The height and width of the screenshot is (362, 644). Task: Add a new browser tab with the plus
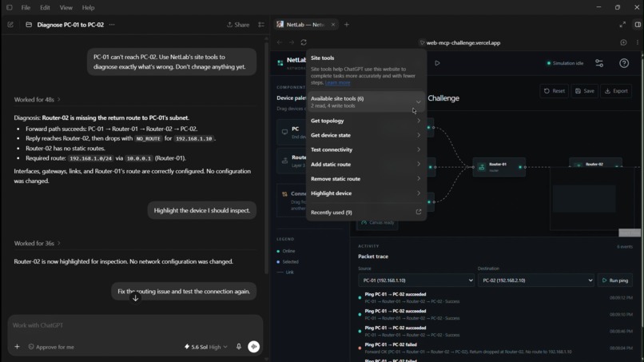click(347, 25)
